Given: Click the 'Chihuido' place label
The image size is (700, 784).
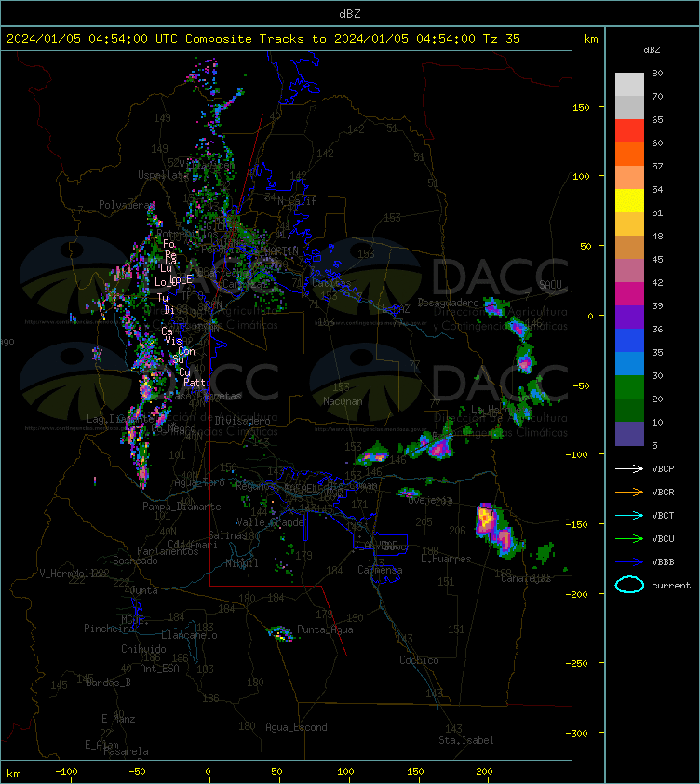Looking at the screenshot, I should click(x=143, y=649).
